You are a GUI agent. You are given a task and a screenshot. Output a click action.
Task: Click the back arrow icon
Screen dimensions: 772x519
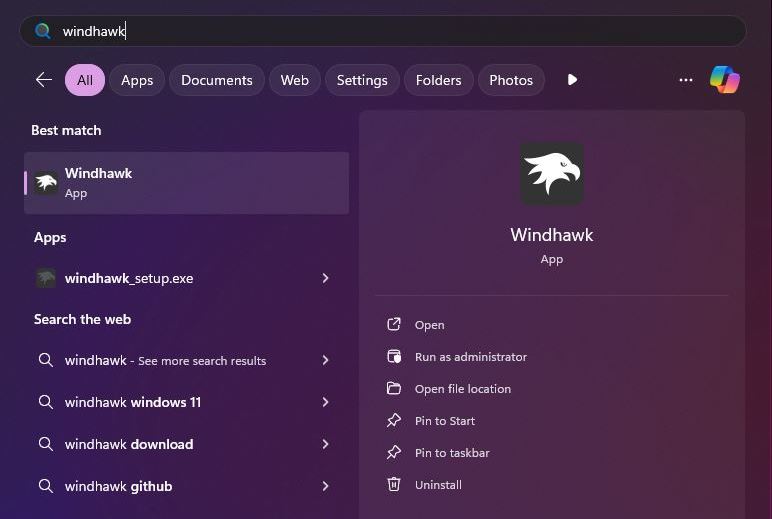pyautogui.click(x=43, y=80)
